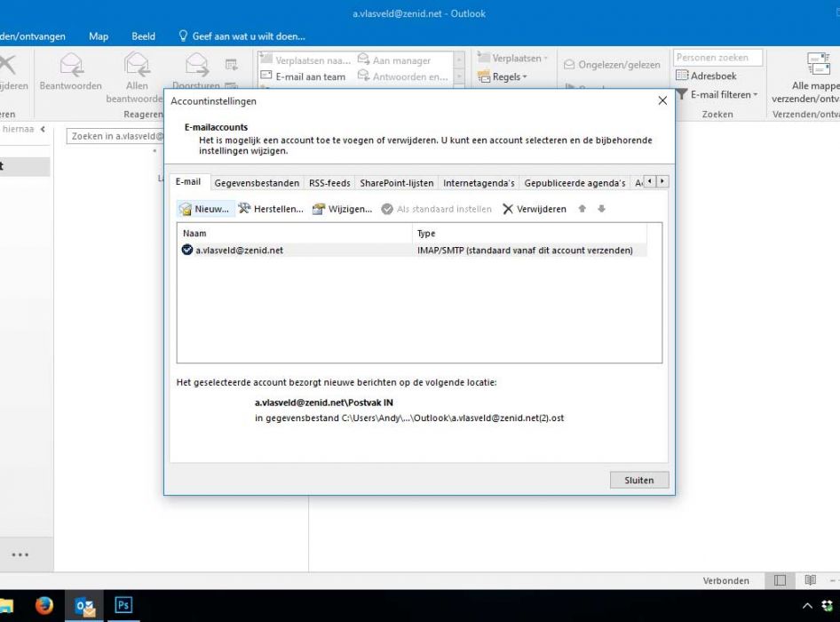This screenshot has height=622, width=840.
Task: Select the E-mail tab
Action: coord(188,182)
